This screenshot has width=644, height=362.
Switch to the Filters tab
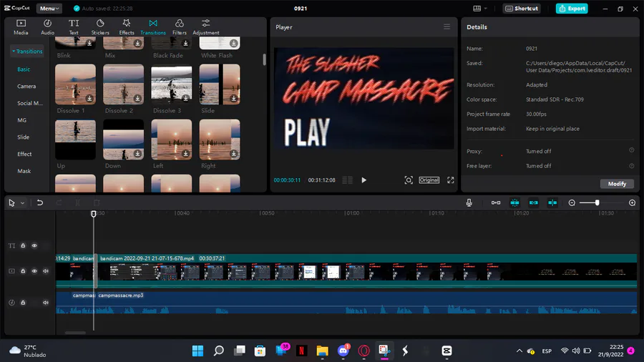click(x=180, y=26)
